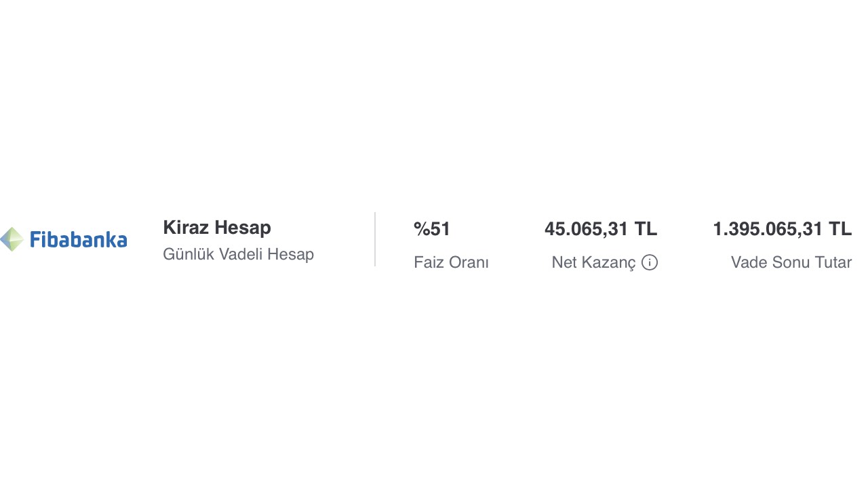868x488 pixels.
Task: Click the word Hesap in the bold title
Action: tap(243, 228)
